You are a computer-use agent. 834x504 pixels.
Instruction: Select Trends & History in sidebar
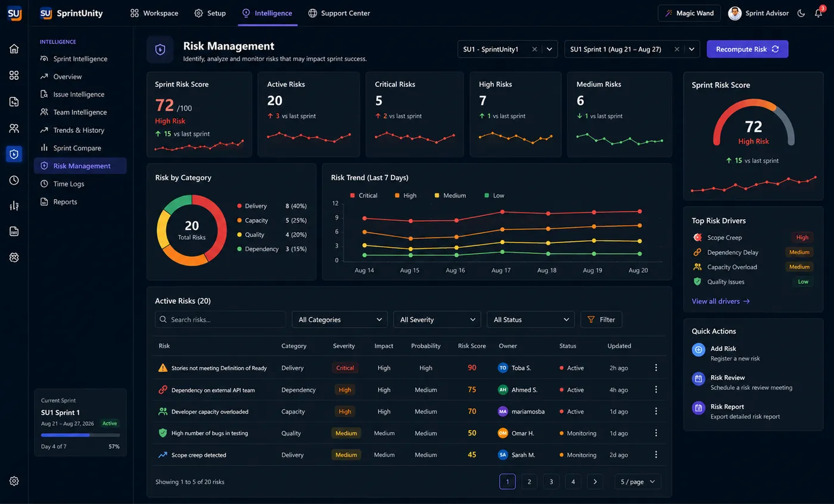(x=80, y=130)
